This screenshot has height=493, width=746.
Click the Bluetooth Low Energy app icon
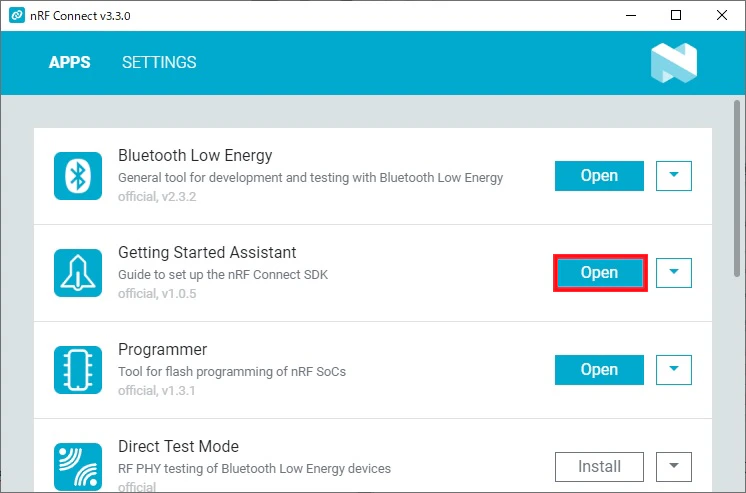78,176
